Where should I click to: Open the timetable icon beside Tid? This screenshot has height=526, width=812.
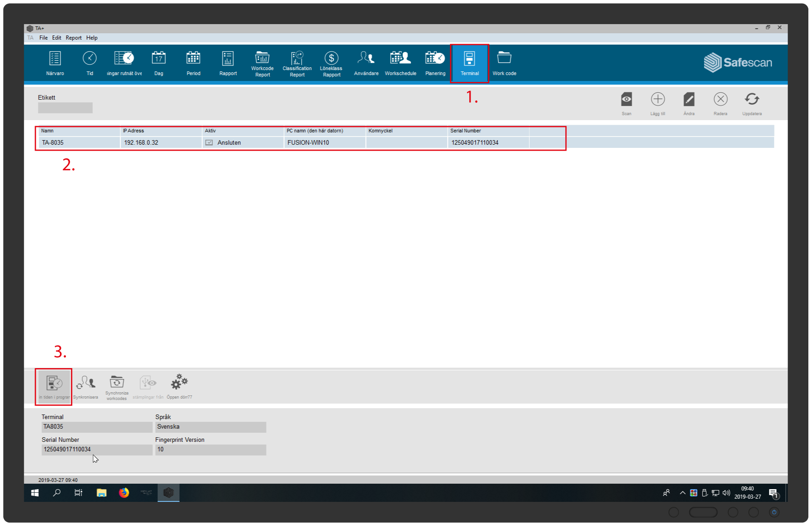pos(124,63)
